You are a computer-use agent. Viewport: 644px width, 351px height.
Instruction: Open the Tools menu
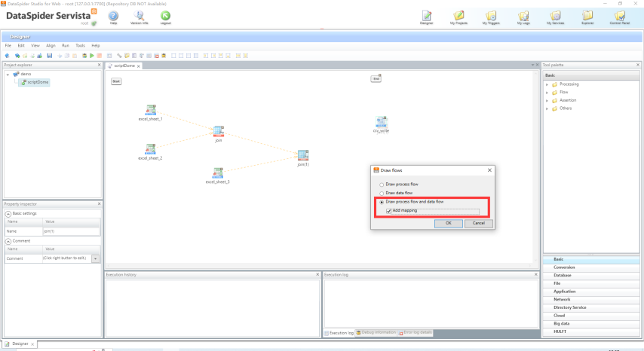pos(80,45)
